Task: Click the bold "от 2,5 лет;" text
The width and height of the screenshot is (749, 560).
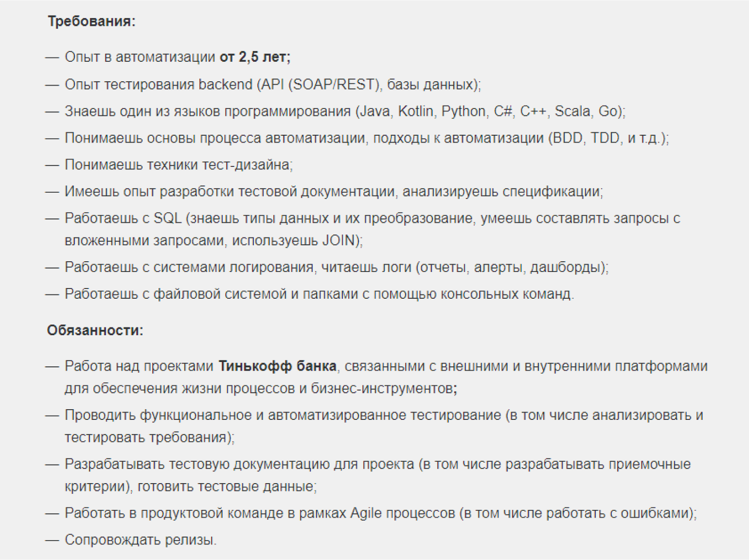Action: pyautogui.click(x=255, y=57)
